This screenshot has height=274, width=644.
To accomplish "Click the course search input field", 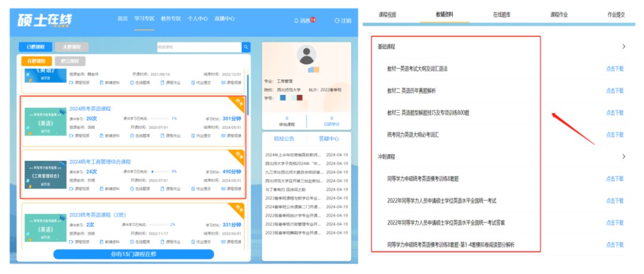I will coord(199,47).
